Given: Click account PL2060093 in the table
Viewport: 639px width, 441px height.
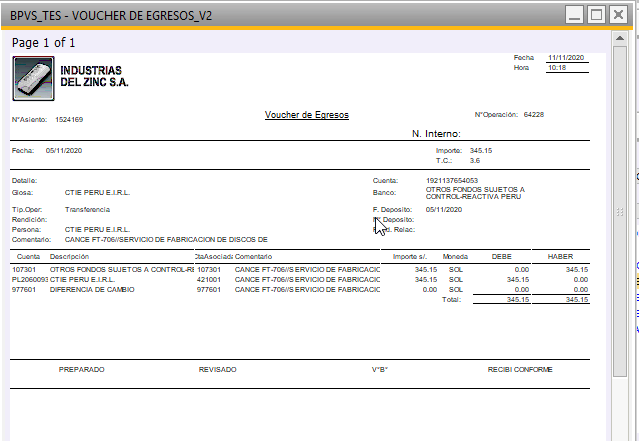Looking at the screenshot, I should click(30, 280).
